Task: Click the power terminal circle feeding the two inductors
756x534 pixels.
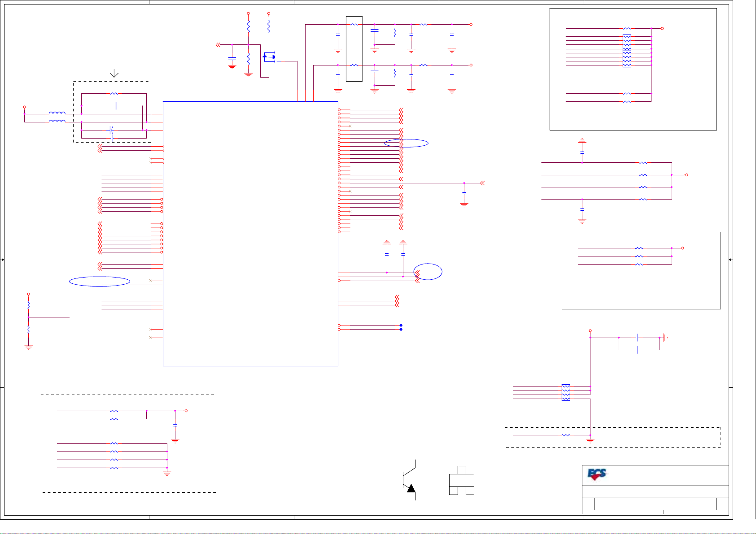Action: point(25,107)
